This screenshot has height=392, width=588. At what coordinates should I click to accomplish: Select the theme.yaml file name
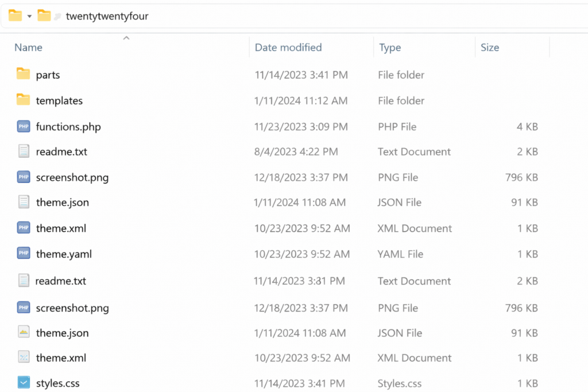coord(64,254)
